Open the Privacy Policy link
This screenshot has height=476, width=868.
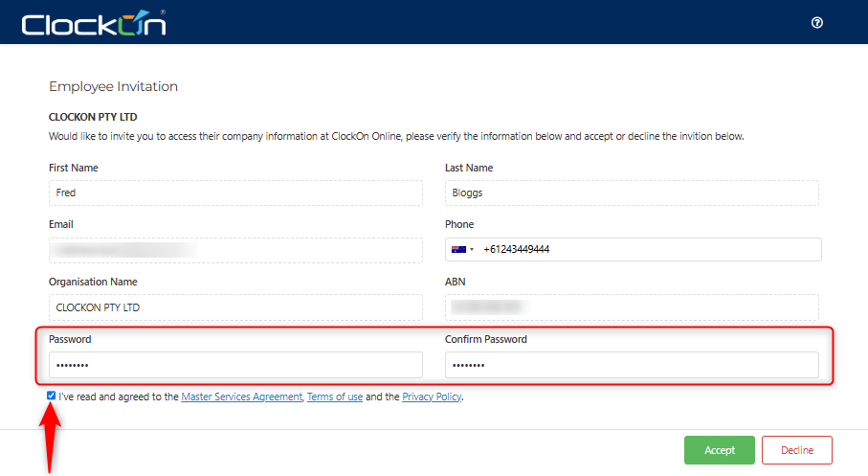[433, 397]
